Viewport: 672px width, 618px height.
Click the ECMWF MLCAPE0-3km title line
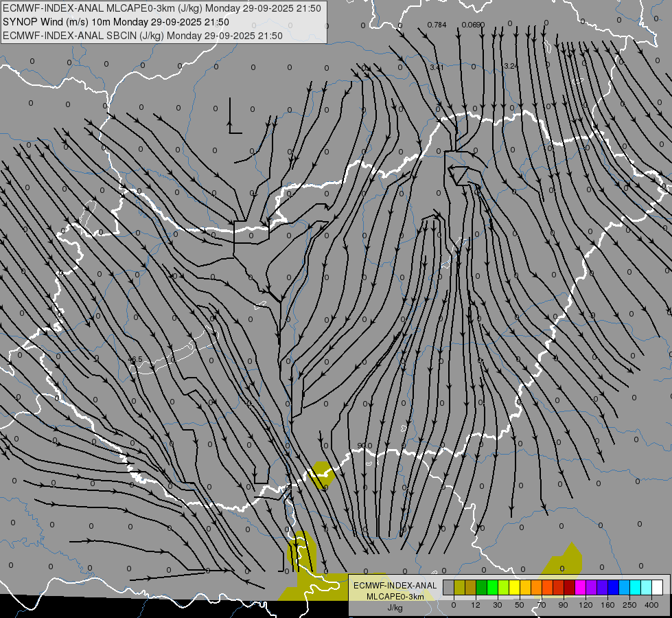161,8
